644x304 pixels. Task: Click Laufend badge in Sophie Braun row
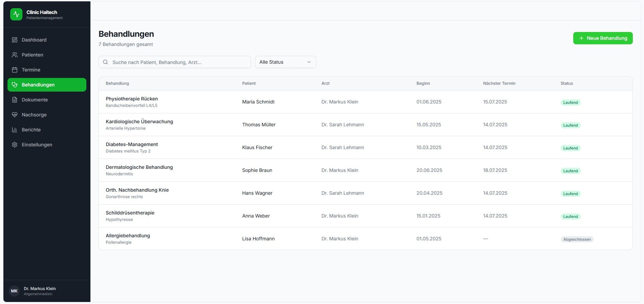pyautogui.click(x=571, y=171)
